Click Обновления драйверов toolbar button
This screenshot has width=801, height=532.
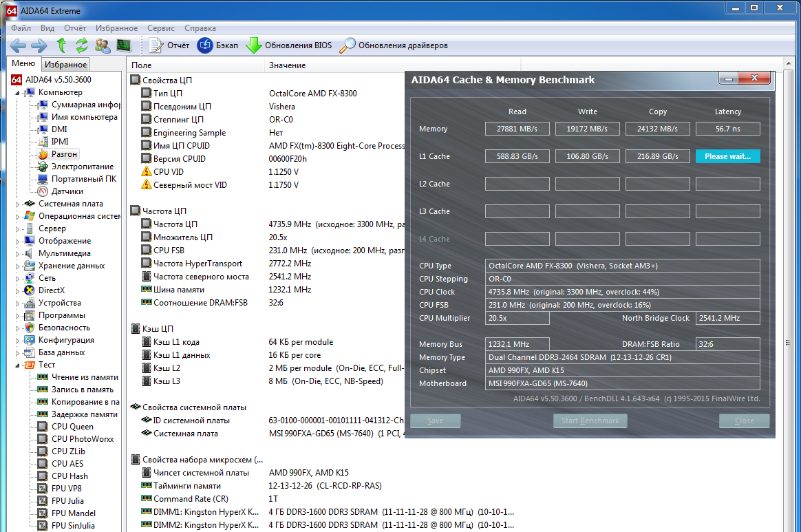tap(394, 45)
